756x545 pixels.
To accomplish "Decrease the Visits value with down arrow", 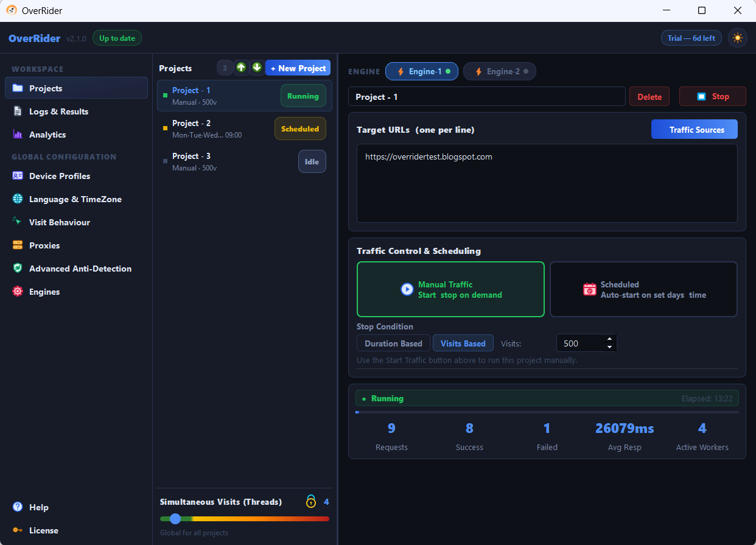I will coord(609,347).
